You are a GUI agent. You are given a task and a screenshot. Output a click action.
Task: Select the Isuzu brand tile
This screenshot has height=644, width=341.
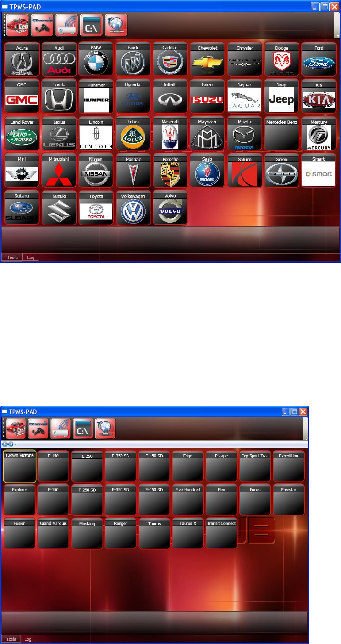click(208, 97)
